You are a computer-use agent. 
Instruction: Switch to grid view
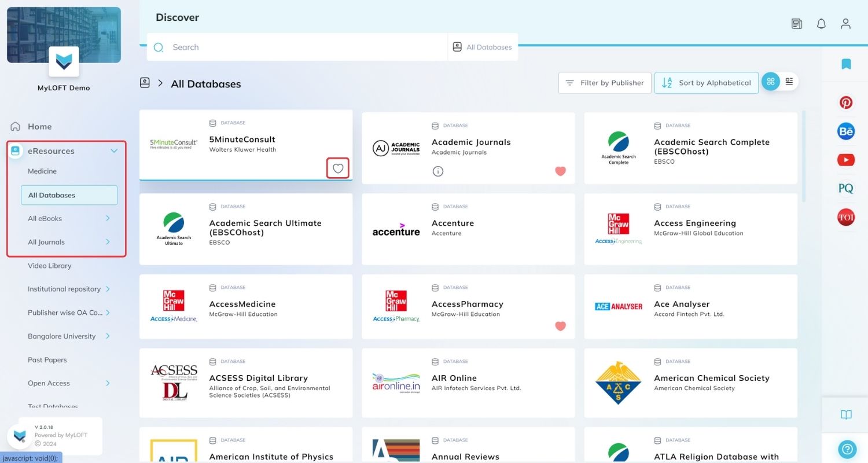click(x=770, y=82)
